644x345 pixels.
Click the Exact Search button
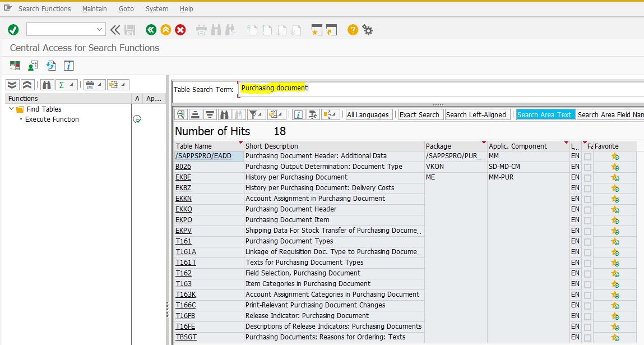[x=419, y=114]
